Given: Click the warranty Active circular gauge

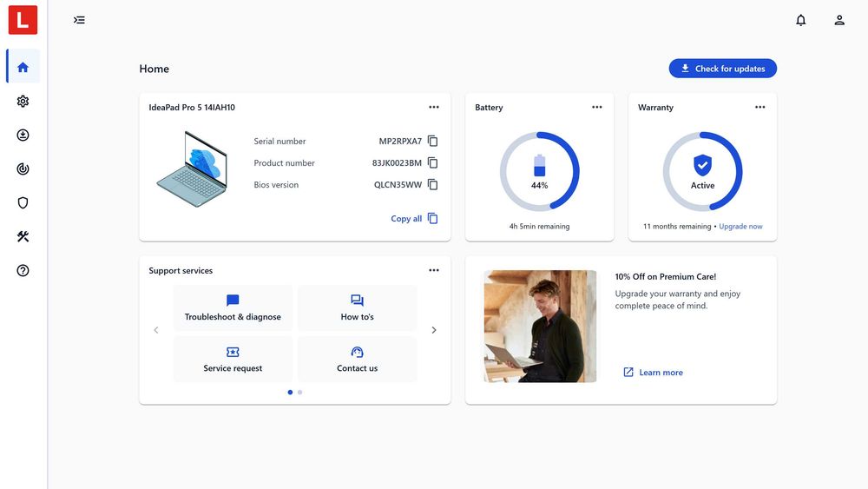Looking at the screenshot, I should (x=702, y=171).
